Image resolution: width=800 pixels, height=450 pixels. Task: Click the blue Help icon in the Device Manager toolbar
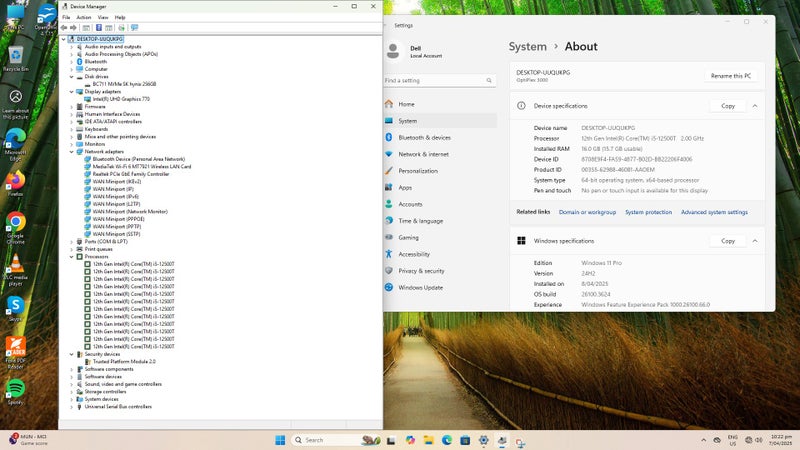[98, 28]
